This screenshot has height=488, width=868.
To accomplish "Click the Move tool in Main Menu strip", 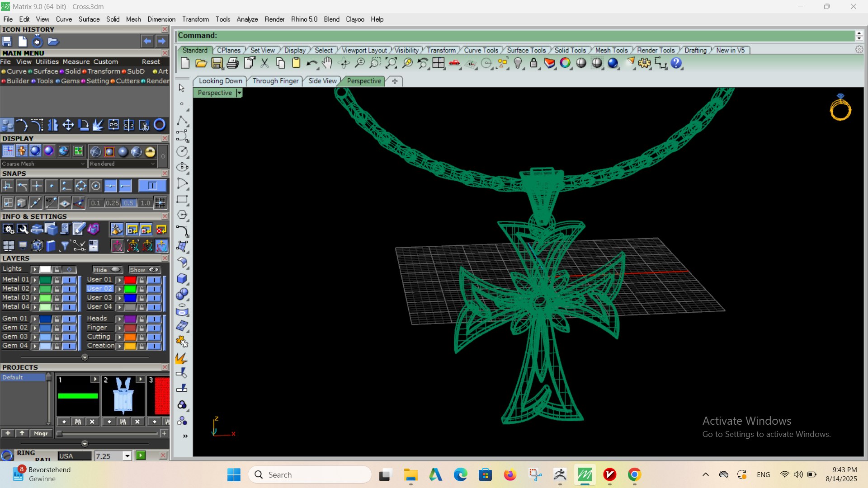I will click(x=68, y=125).
